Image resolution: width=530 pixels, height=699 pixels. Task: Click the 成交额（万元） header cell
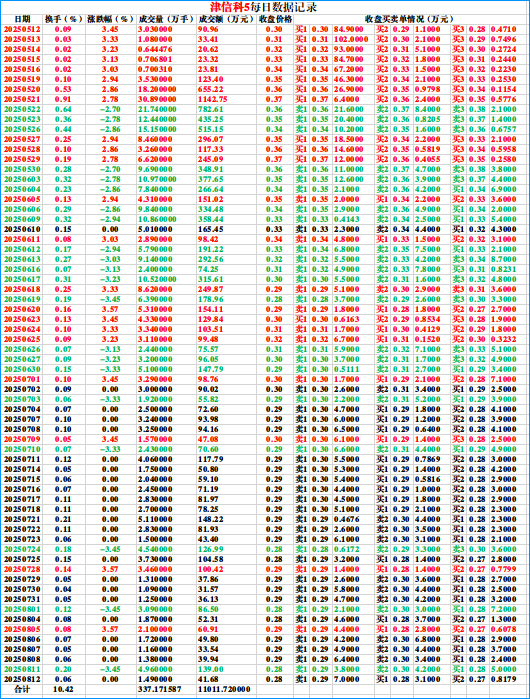[x=226, y=19]
